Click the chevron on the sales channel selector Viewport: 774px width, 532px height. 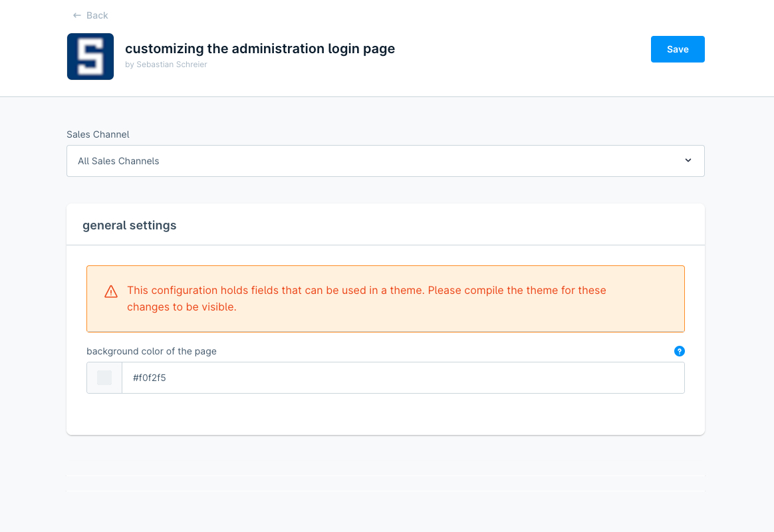(x=688, y=160)
